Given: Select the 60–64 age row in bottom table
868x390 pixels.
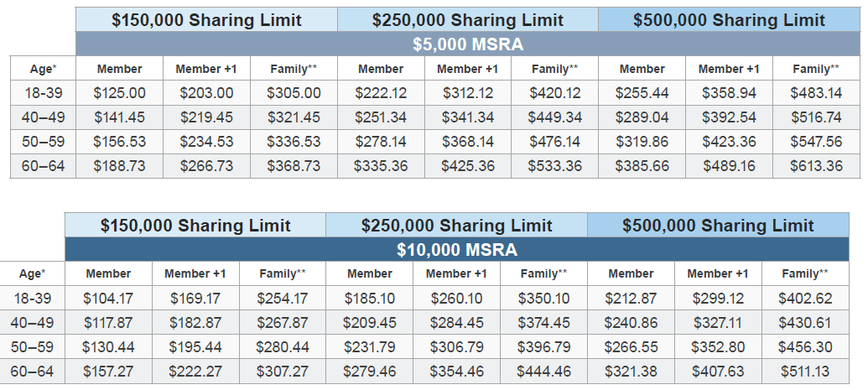Looking at the screenshot, I should point(424,372).
